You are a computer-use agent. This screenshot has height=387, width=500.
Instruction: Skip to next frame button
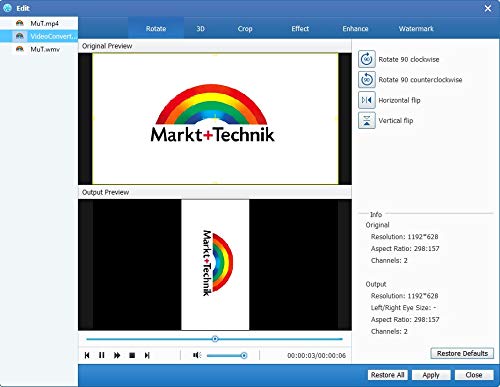click(x=147, y=355)
